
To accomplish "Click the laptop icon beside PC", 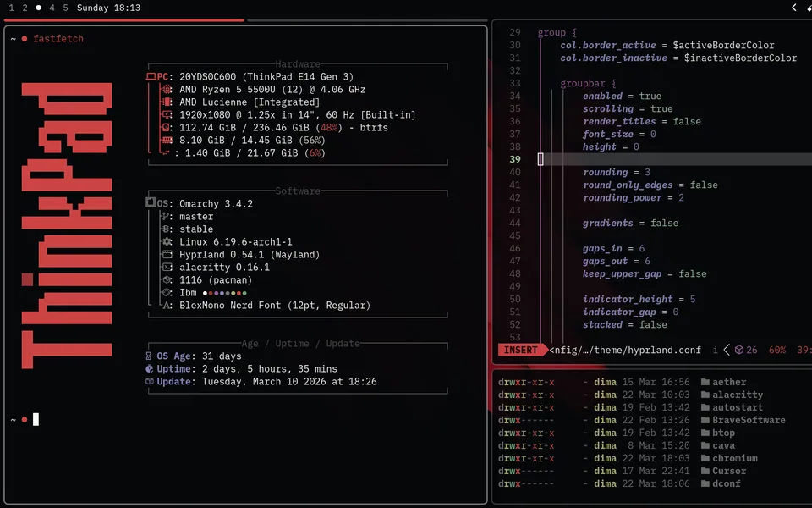I will click(151, 77).
